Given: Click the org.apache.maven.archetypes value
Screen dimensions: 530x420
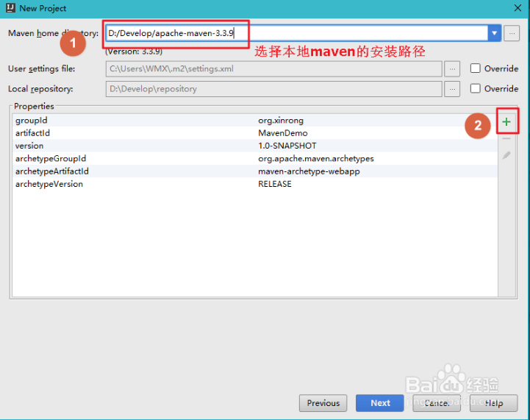Looking at the screenshot, I should click(x=315, y=159).
